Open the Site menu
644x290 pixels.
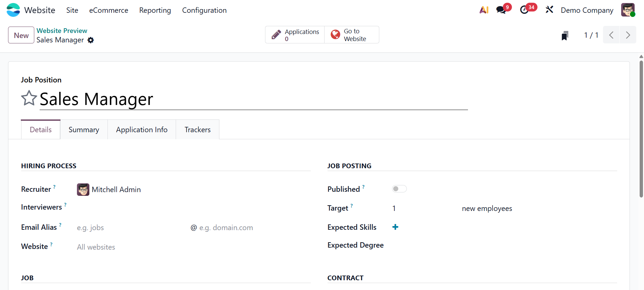tap(72, 10)
